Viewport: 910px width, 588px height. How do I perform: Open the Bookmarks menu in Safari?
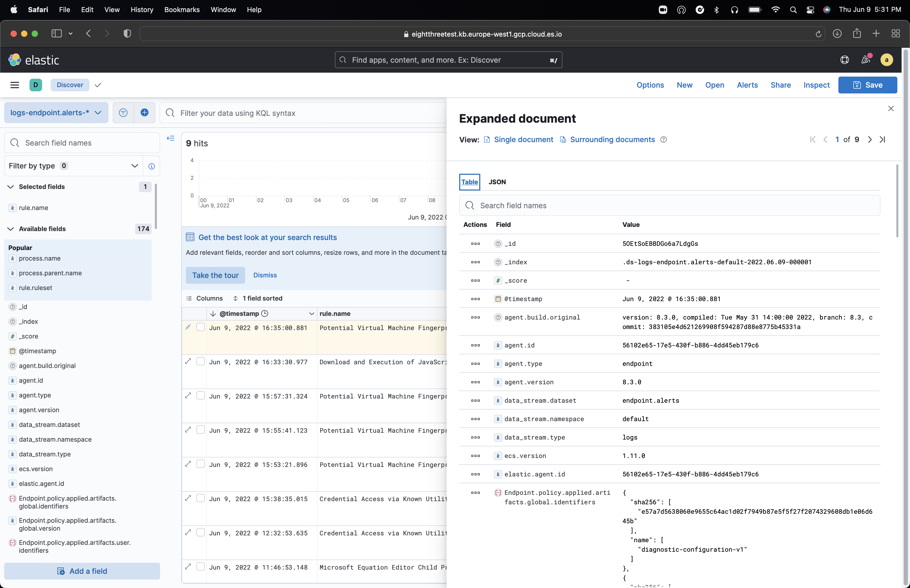(x=182, y=9)
